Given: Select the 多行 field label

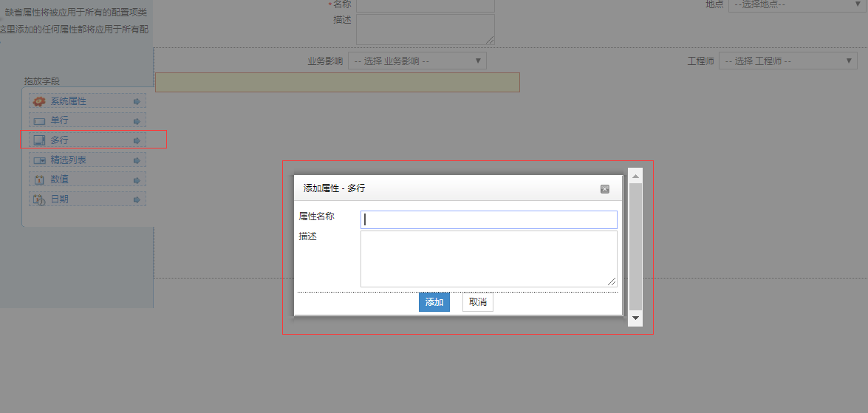Looking at the screenshot, I should pyautogui.click(x=60, y=140).
